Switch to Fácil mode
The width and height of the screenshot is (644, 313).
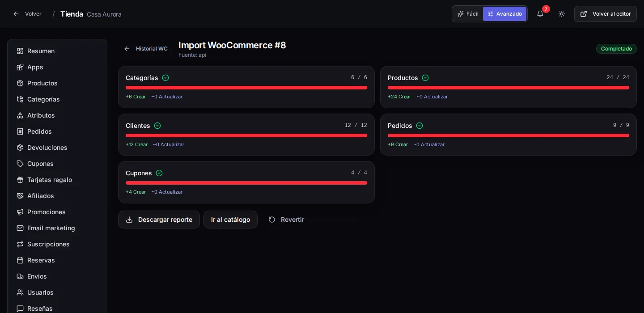tap(468, 14)
